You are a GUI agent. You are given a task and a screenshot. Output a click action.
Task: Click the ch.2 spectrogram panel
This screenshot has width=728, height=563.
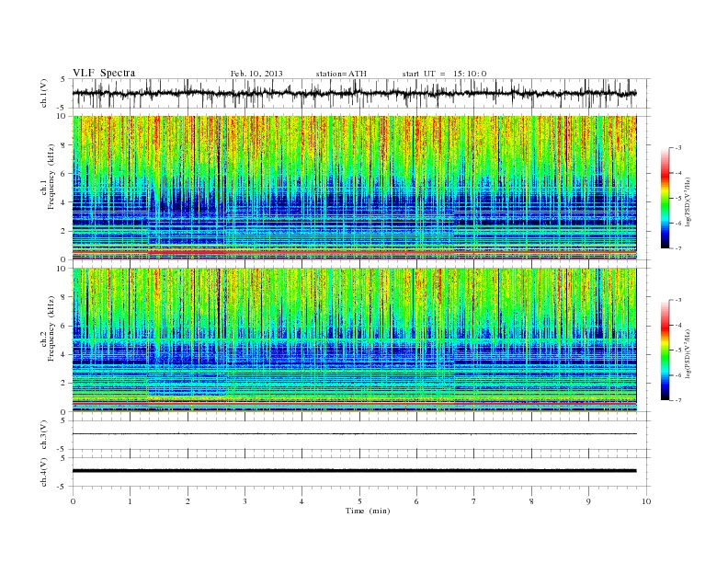354,340
